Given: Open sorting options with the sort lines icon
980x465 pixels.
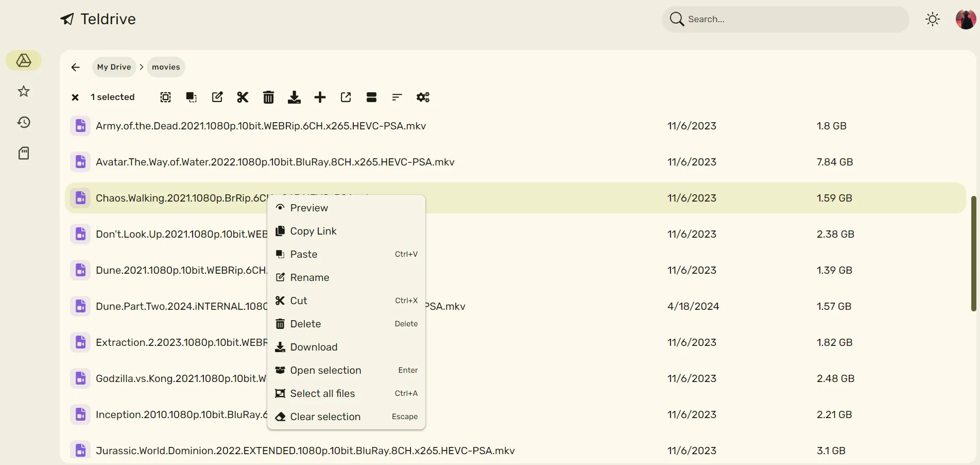Looking at the screenshot, I should (397, 97).
